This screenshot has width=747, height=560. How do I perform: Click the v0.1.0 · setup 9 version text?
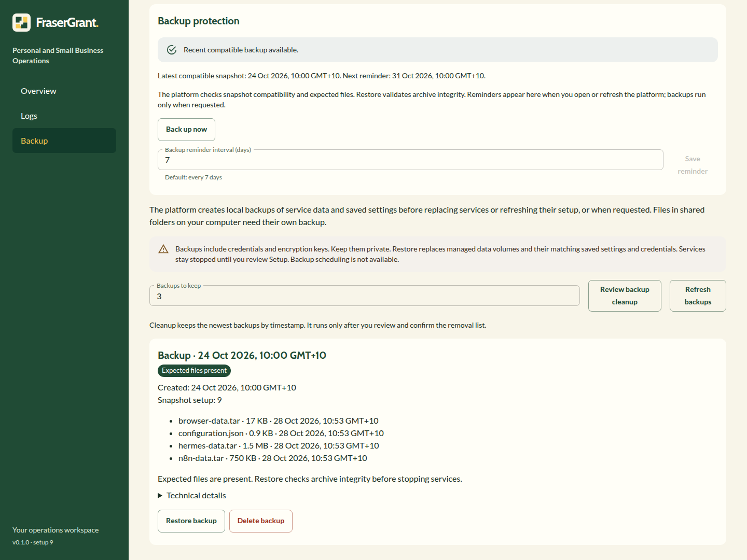(33, 542)
